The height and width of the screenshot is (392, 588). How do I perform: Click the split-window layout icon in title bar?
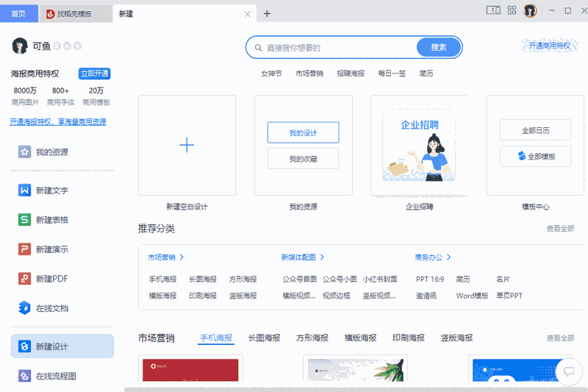click(493, 10)
